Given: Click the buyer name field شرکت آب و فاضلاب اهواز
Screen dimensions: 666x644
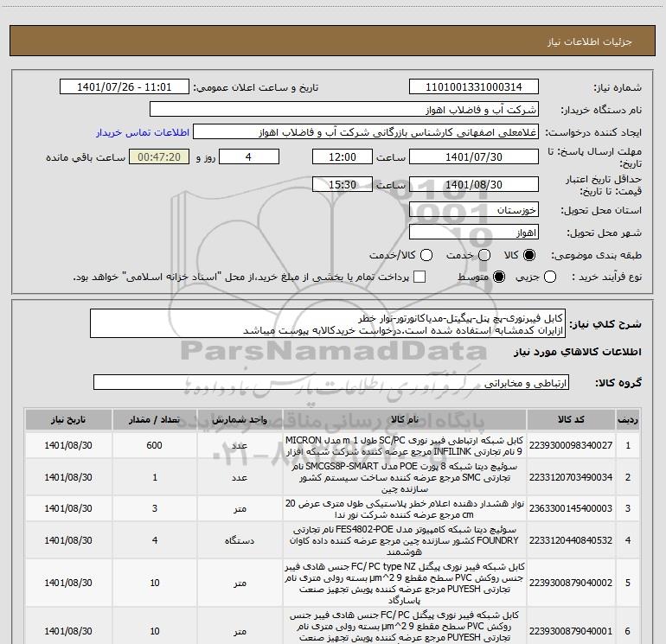Looking at the screenshot, I should tap(344, 110).
